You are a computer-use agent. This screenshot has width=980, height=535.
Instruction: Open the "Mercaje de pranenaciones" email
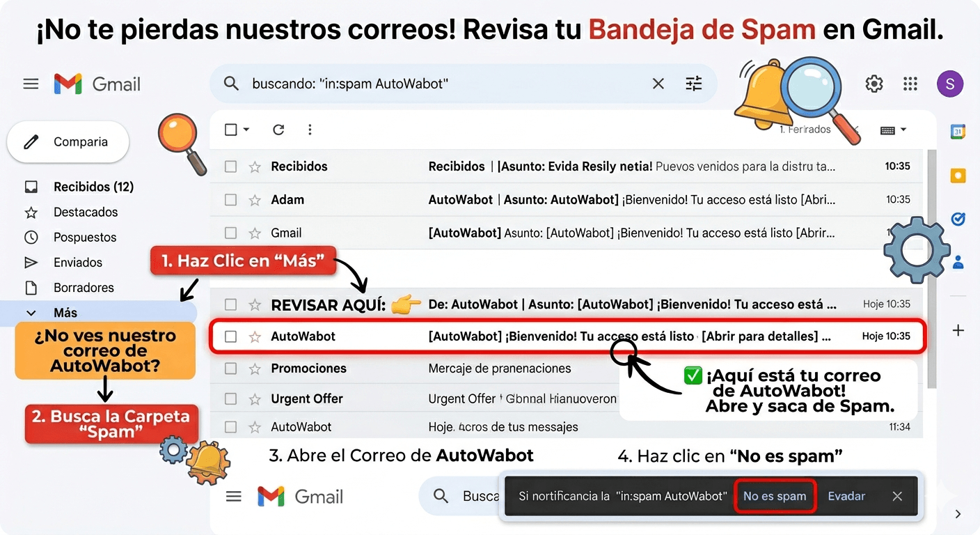pos(500,369)
